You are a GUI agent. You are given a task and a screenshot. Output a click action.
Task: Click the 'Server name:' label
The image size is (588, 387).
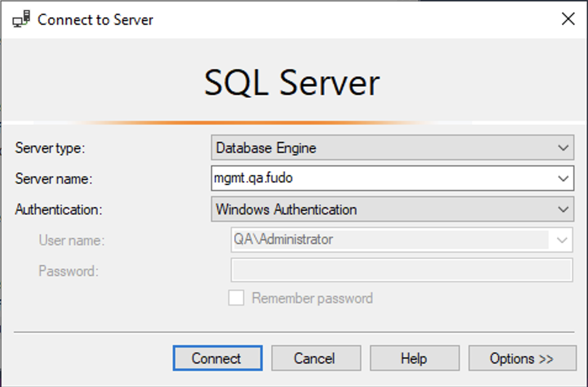click(54, 179)
